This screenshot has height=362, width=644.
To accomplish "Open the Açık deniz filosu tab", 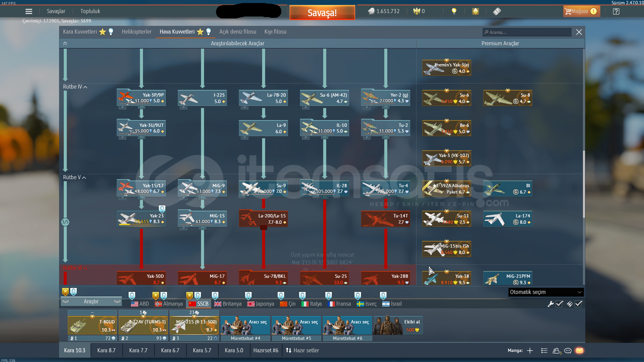I will click(238, 32).
